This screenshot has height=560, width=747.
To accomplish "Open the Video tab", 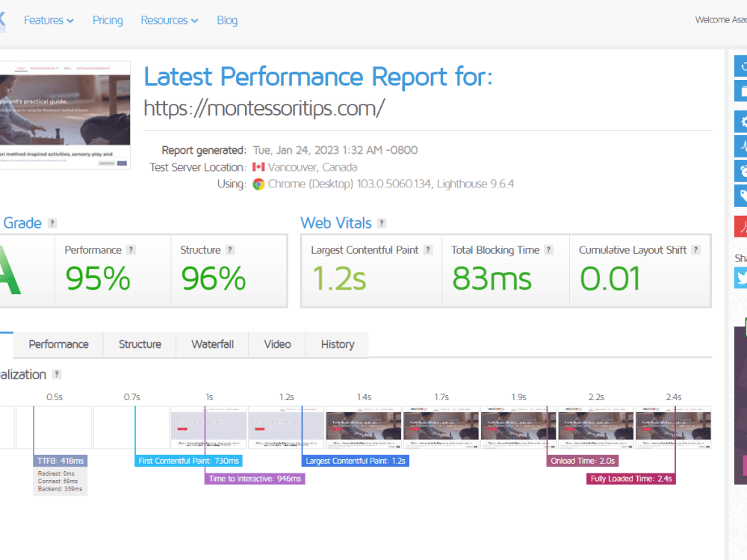I will click(x=277, y=344).
